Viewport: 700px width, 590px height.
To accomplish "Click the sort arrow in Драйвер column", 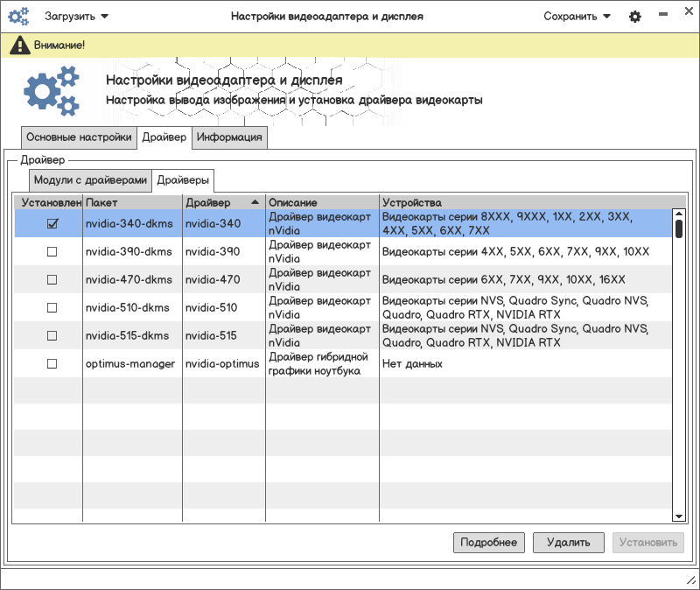I will pyautogui.click(x=255, y=202).
